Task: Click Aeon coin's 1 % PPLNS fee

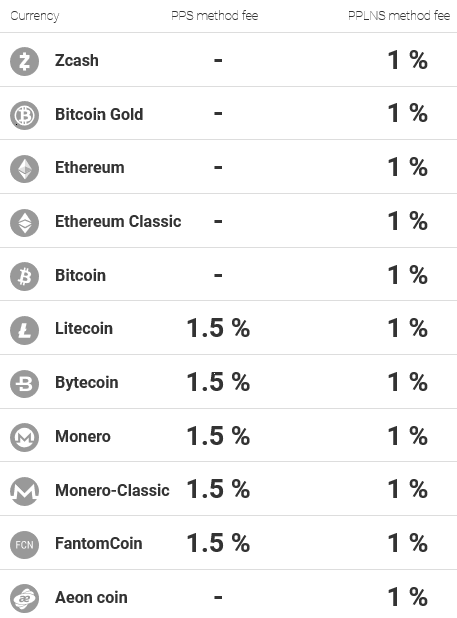Action: point(408,597)
